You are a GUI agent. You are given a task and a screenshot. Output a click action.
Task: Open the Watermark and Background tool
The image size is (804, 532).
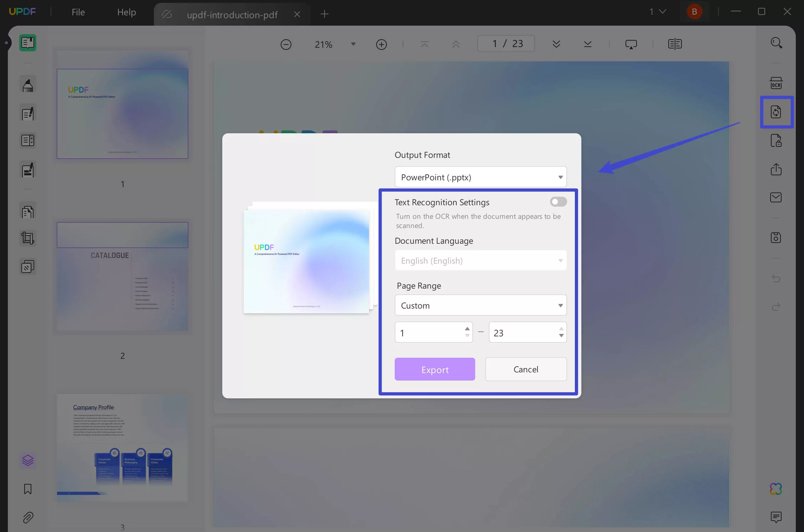pos(28,267)
